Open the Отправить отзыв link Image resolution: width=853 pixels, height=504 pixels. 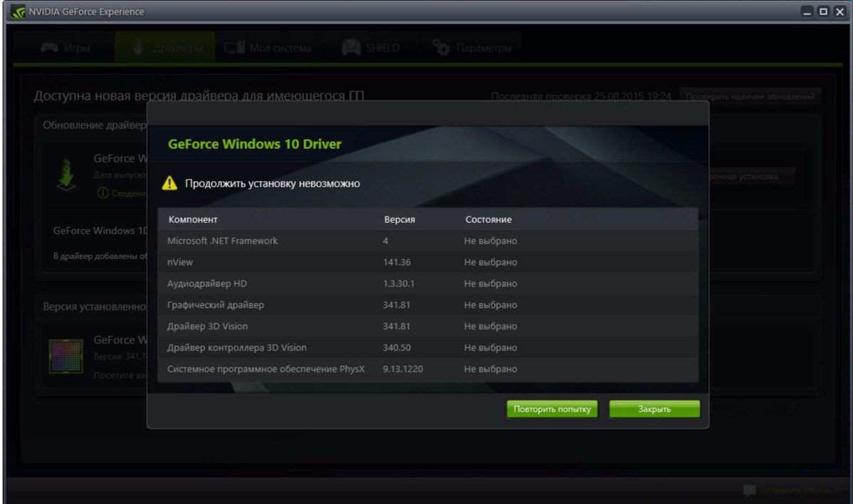(x=794, y=490)
